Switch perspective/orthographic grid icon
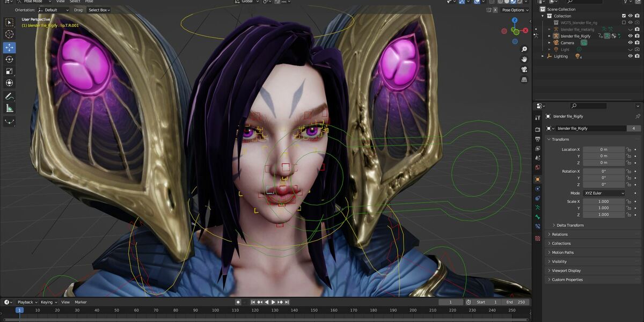Screen dimensions: 644x322 click(524, 79)
